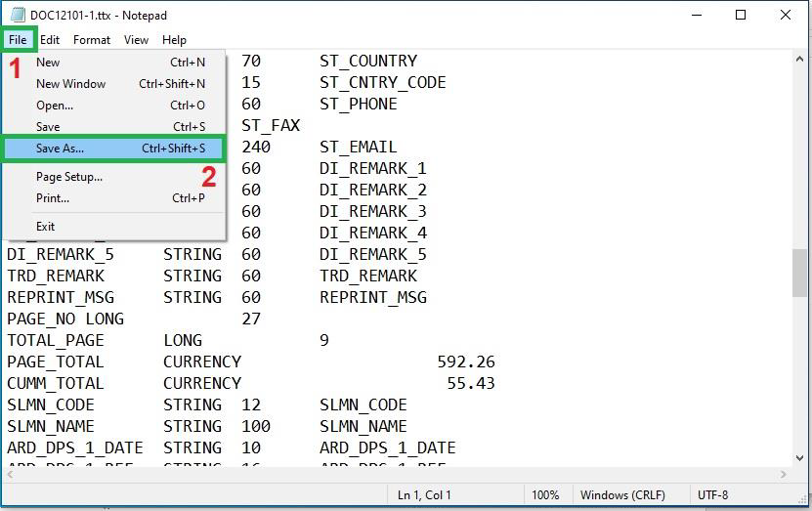Select the highlighted Save As... option
The width and height of the screenshot is (812, 511).
click(x=61, y=149)
